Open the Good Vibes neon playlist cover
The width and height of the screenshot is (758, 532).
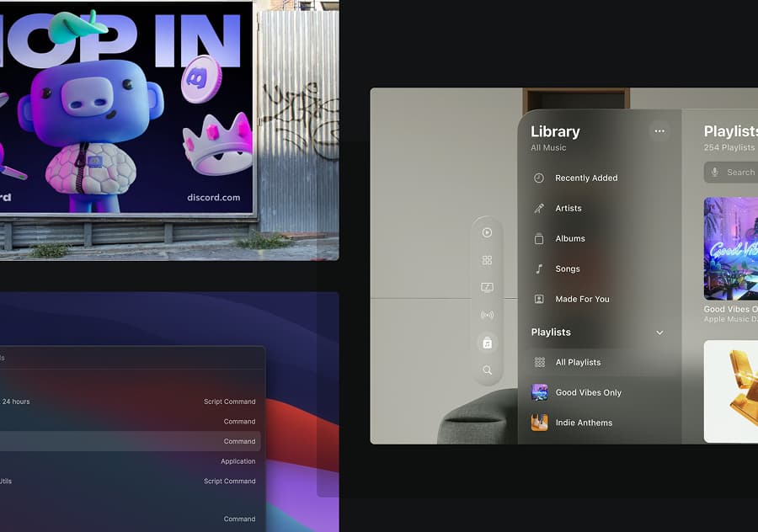[x=731, y=249]
